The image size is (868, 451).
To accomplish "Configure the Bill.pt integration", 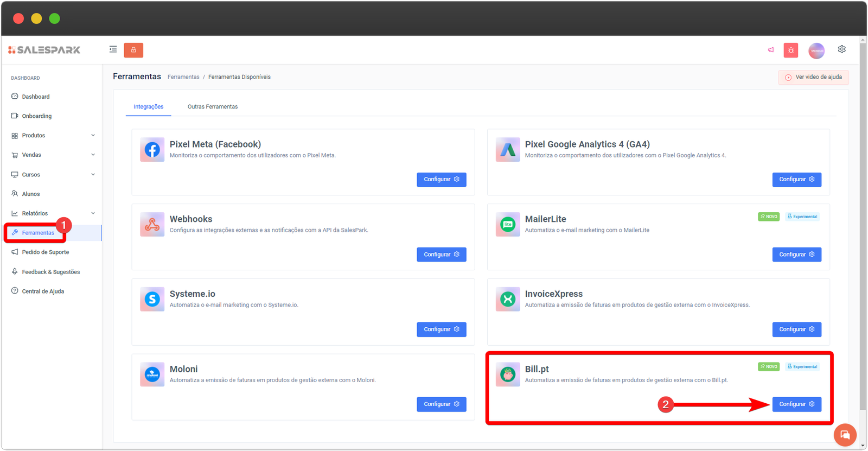I will point(796,404).
